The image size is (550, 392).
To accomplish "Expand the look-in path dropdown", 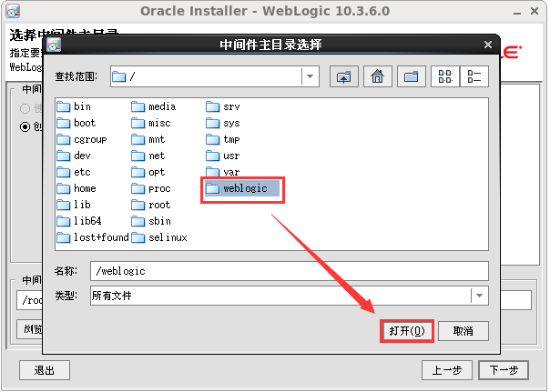I will coord(311,76).
